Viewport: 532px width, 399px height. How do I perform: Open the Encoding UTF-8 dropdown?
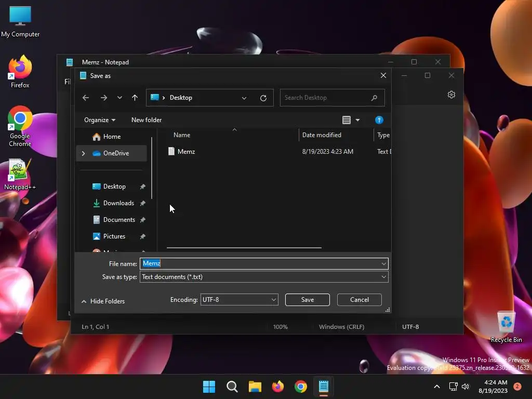point(239,300)
